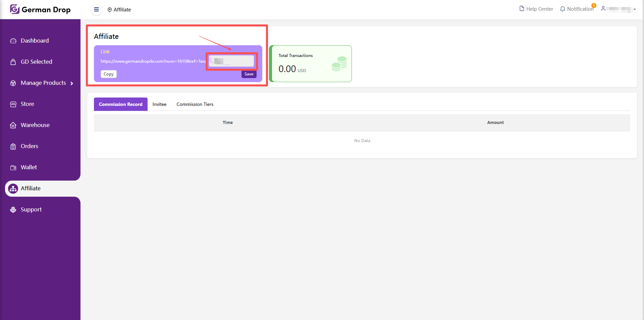Viewport: 644px width, 320px height.
Task: Save the affiliate reference code
Action: (249, 74)
